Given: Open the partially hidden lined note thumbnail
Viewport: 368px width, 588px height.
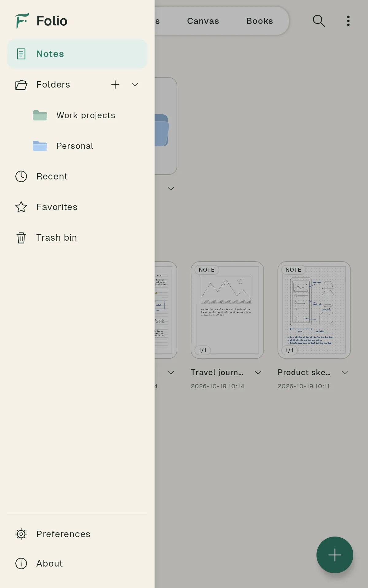Looking at the screenshot, I should 166,310.
